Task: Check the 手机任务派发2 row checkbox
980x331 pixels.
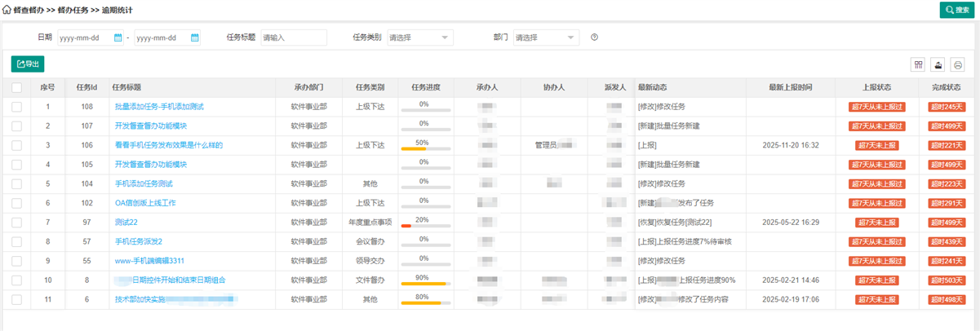Action: point(17,241)
